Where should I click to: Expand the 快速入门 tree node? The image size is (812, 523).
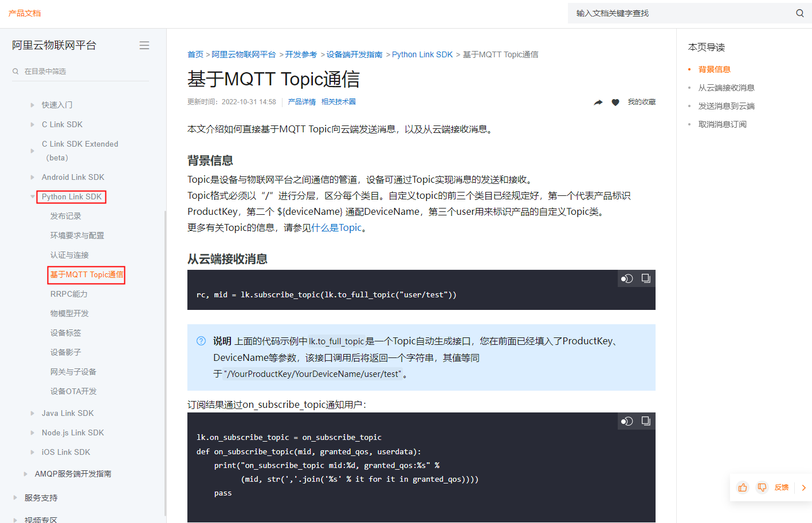pyautogui.click(x=32, y=105)
